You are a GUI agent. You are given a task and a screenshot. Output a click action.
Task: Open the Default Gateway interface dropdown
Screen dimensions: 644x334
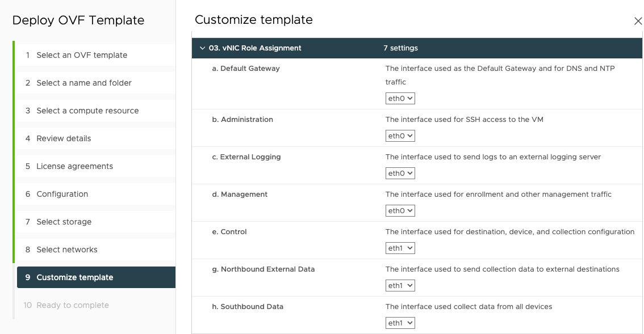tap(400, 98)
